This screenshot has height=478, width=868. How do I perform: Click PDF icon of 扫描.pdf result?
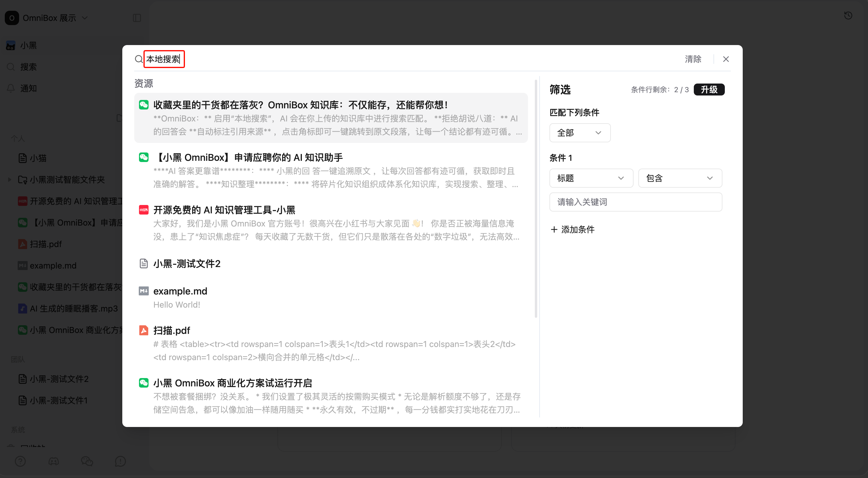[144, 330]
